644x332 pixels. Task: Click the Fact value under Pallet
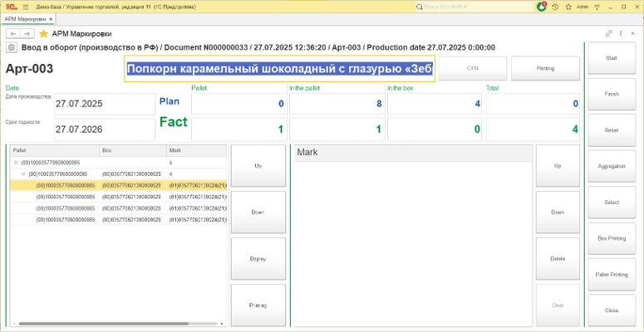pyautogui.click(x=238, y=129)
